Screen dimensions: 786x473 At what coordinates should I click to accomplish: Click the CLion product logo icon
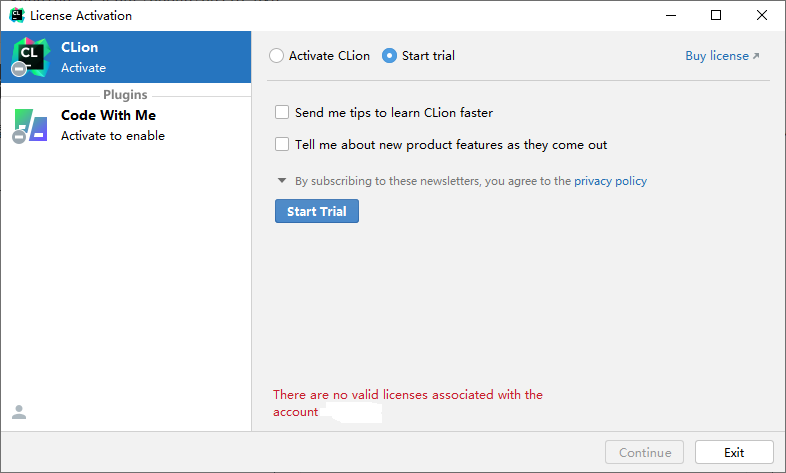[x=31, y=57]
